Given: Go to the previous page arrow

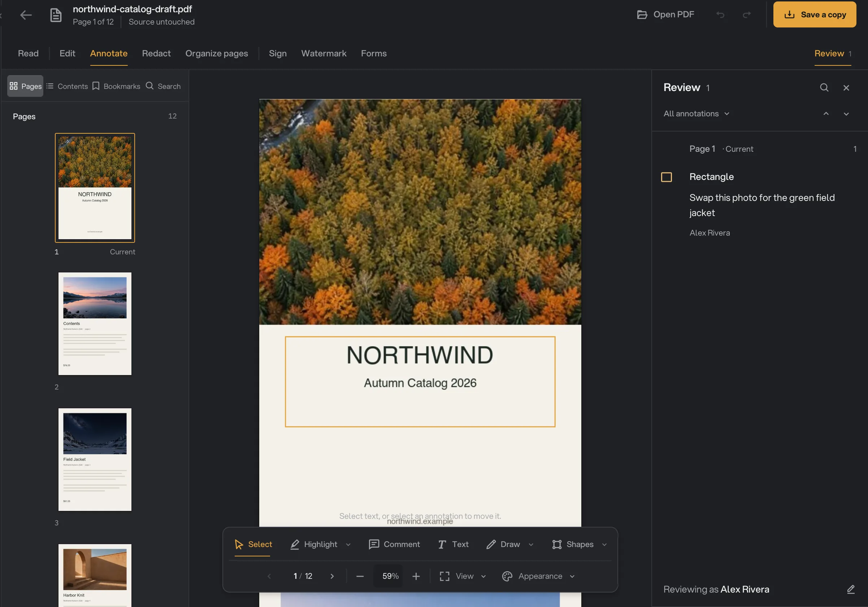Looking at the screenshot, I should [269, 576].
